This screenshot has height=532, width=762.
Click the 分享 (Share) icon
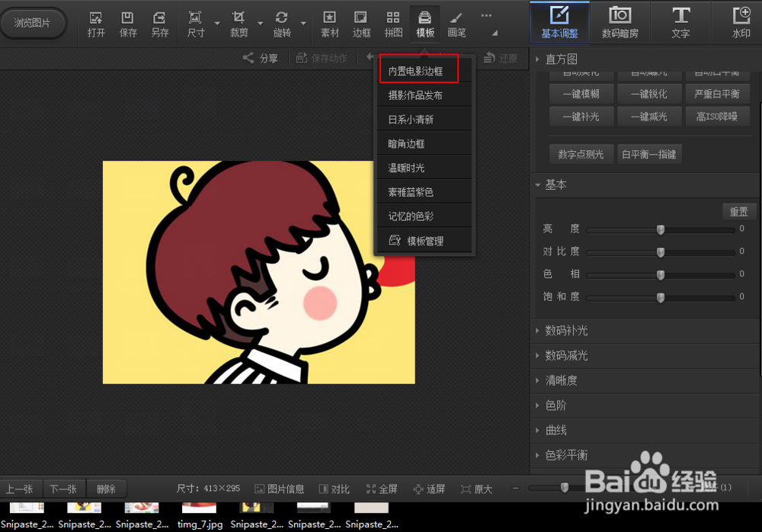(x=261, y=59)
